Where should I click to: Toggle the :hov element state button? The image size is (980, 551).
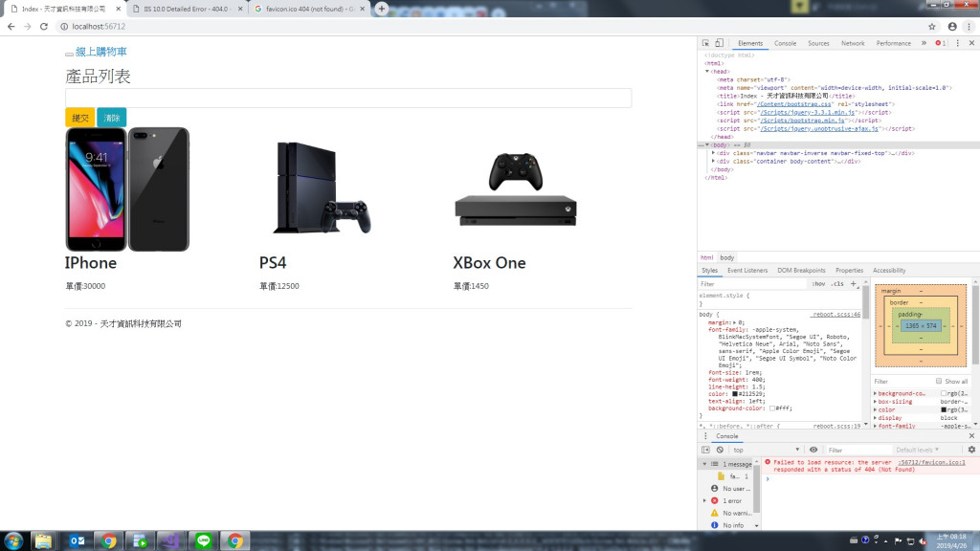click(x=818, y=283)
